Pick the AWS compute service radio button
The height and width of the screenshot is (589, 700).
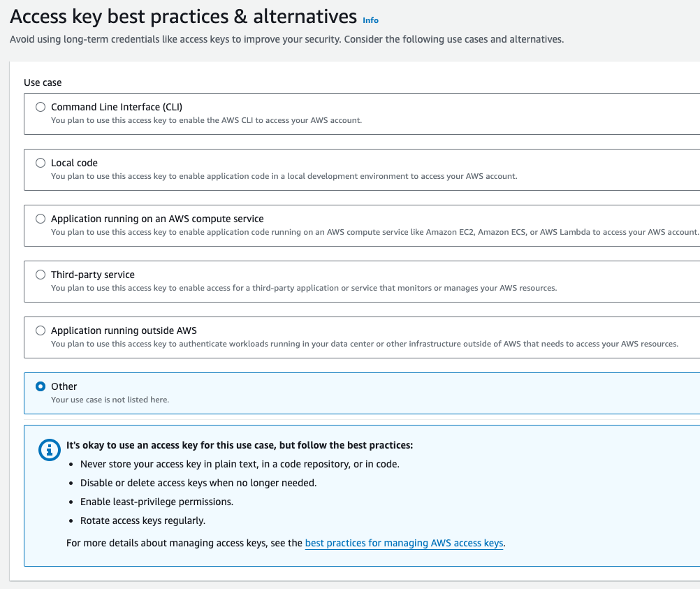[41, 219]
